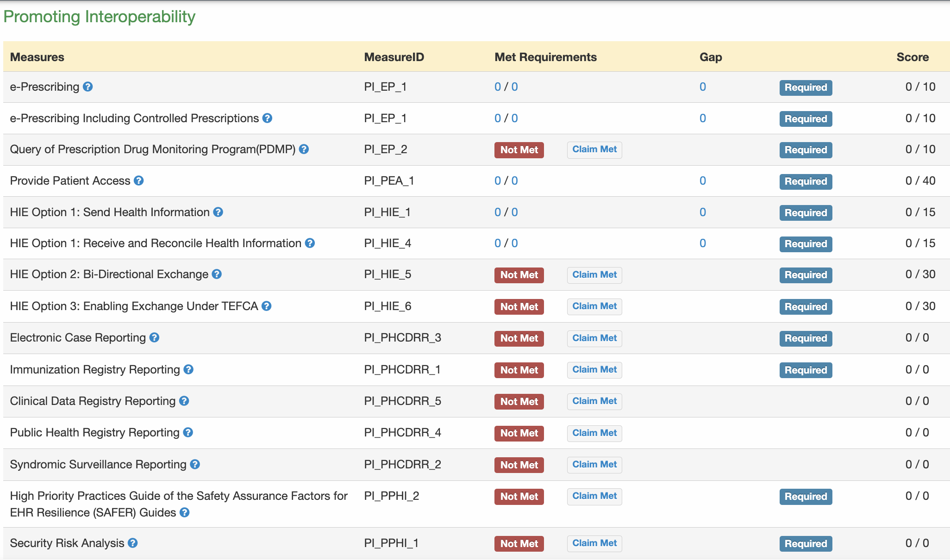This screenshot has width=950, height=560.
Task: Click Claim Met for Public Health Registry Reporting
Action: point(594,433)
